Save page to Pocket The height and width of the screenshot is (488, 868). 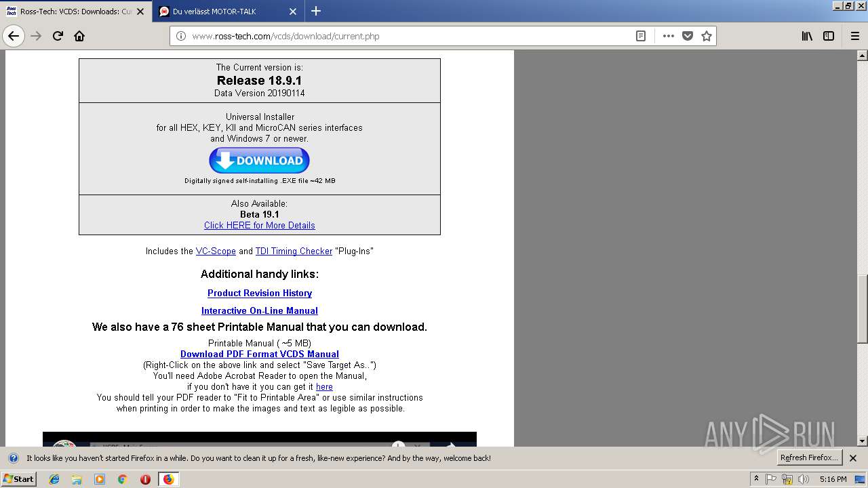click(x=688, y=36)
